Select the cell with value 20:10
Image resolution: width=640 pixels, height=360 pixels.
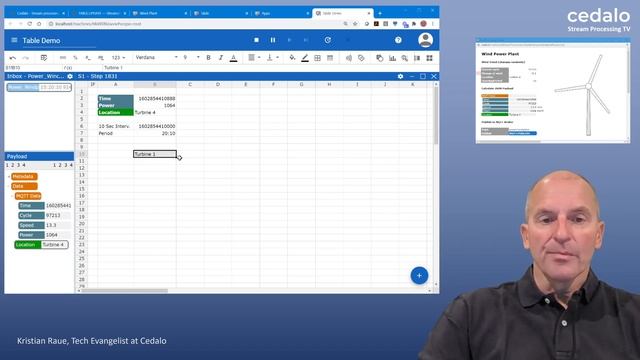(155, 133)
